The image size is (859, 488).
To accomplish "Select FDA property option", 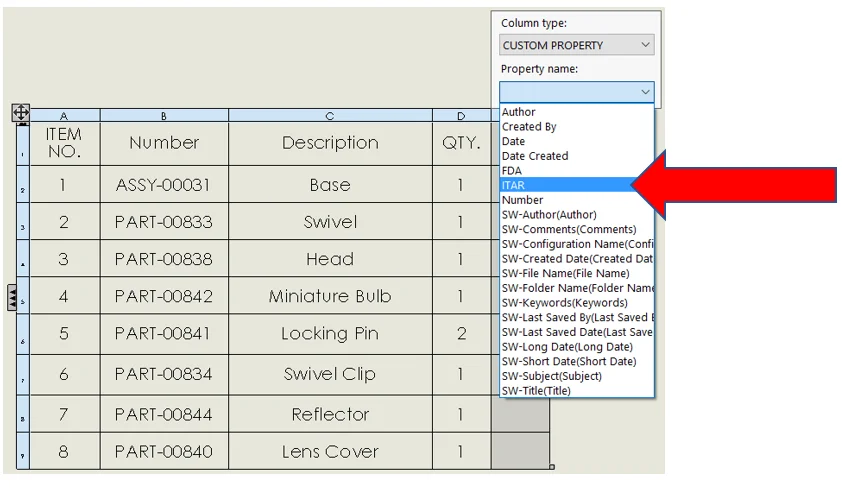I will pyautogui.click(x=512, y=171).
